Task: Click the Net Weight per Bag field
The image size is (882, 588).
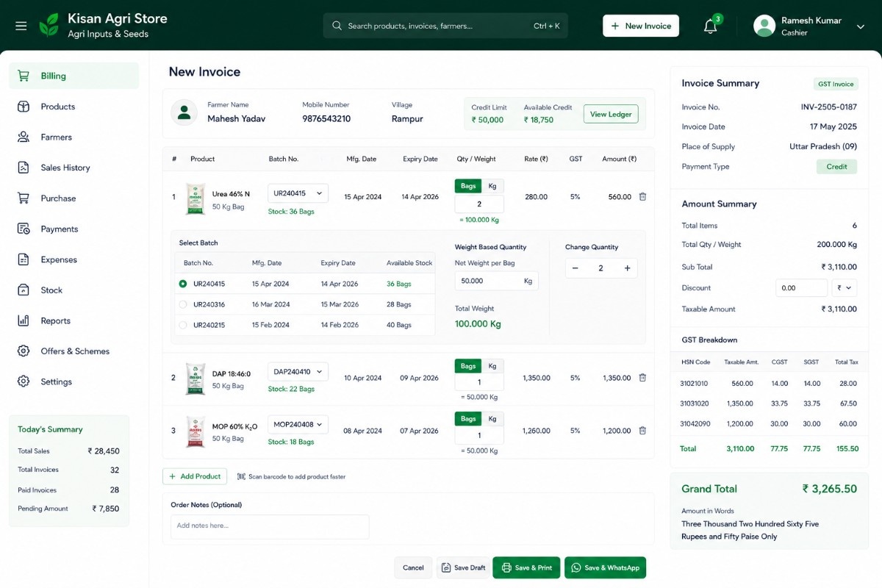Action: pos(496,281)
